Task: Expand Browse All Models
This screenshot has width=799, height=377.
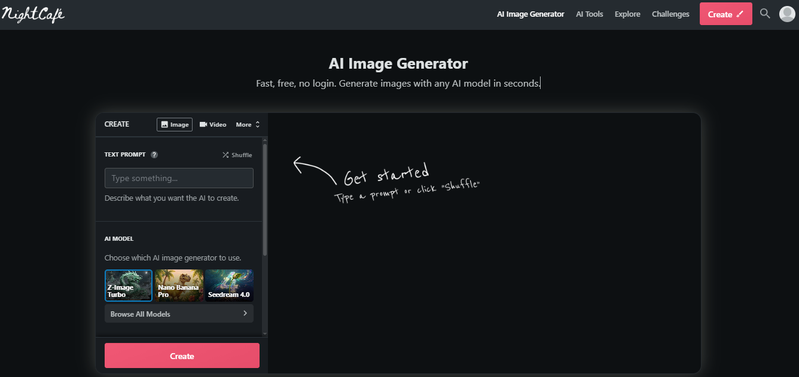Action: tap(179, 314)
